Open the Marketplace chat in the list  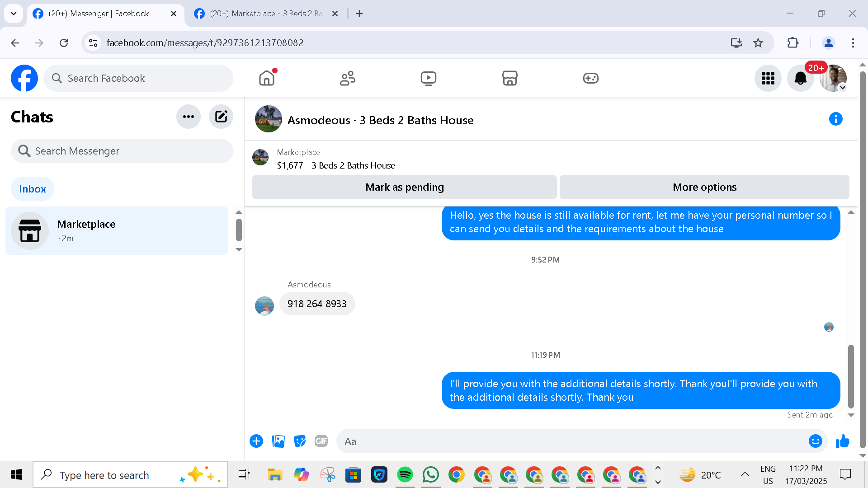pos(117,231)
